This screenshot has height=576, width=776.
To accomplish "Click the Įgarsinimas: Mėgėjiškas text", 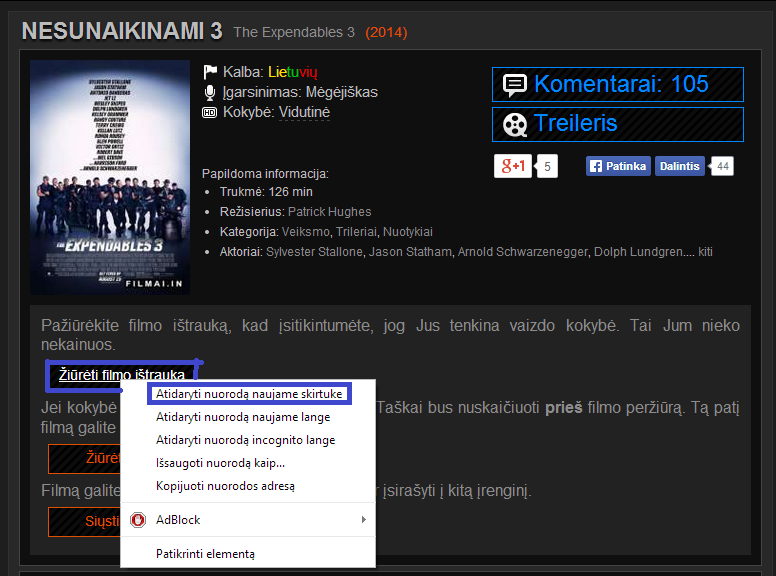I will (x=300, y=92).
